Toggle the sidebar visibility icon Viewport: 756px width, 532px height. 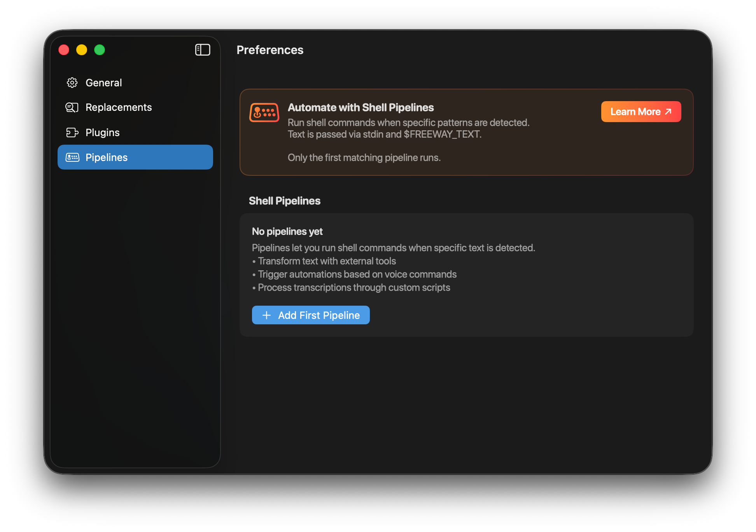point(203,50)
